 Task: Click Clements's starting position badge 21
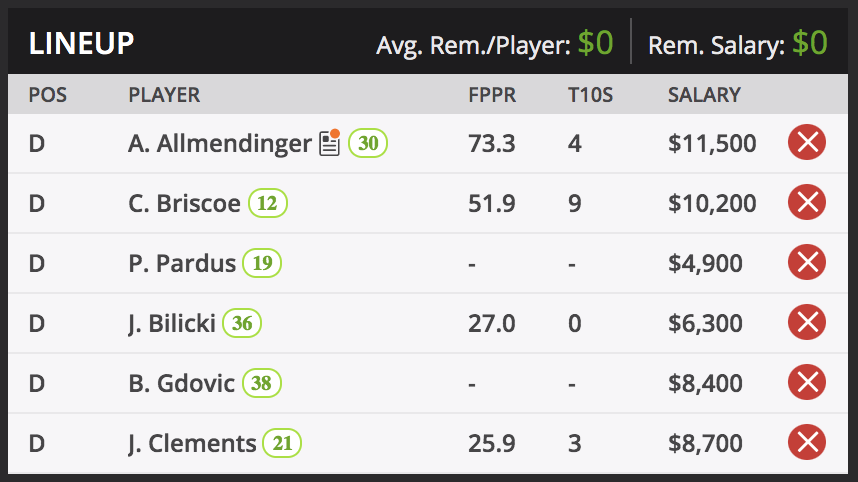click(282, 444)
